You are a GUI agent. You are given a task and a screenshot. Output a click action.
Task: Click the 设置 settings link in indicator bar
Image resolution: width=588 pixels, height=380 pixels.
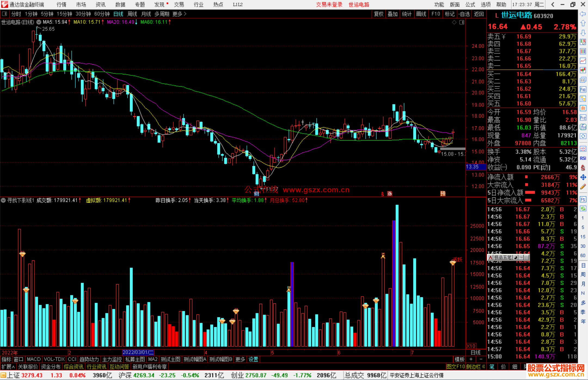[x=253, y=359]
